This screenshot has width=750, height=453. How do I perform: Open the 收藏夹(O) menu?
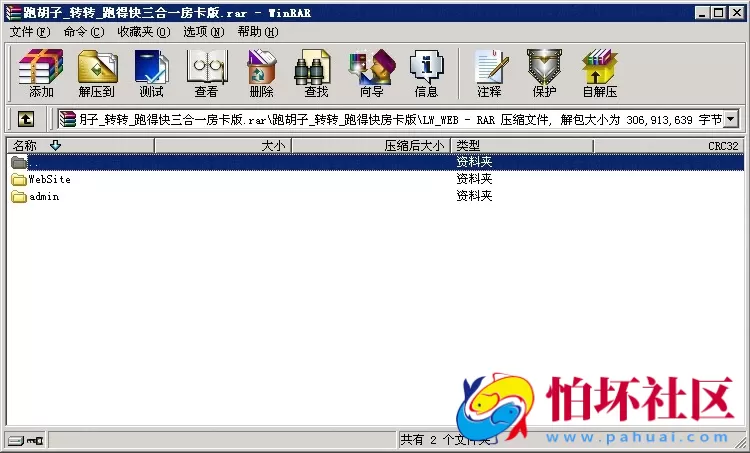[144, 32]
